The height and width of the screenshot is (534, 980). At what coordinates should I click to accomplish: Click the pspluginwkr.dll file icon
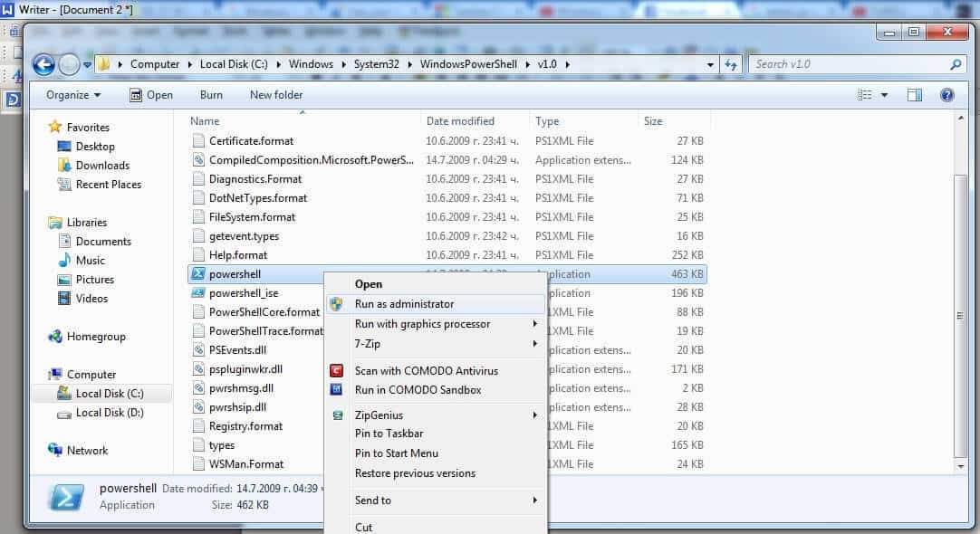(x=198, y=369)
